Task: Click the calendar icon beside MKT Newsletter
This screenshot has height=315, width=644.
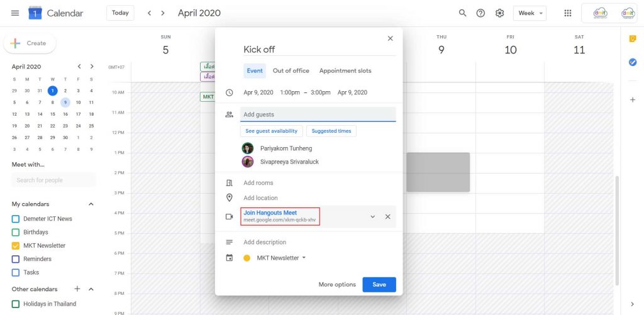Action: [x=229, y=258]
